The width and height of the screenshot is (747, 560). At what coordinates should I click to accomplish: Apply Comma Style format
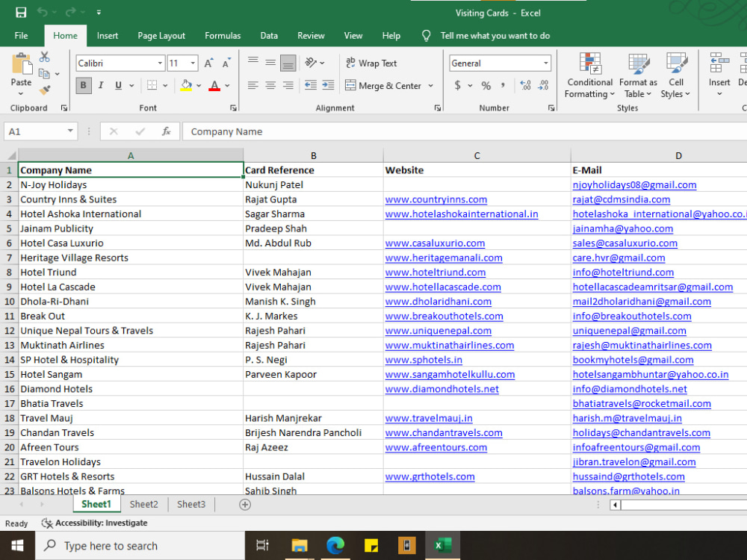click(503, 85)
